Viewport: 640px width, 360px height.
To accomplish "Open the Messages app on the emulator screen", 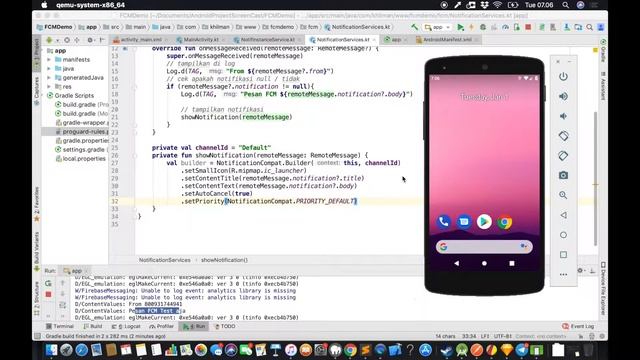I will click(464, 222).
